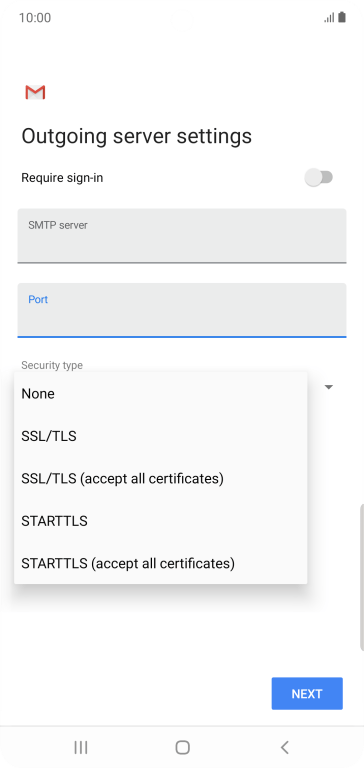Focus the SMTP server field

click(182, 236)
